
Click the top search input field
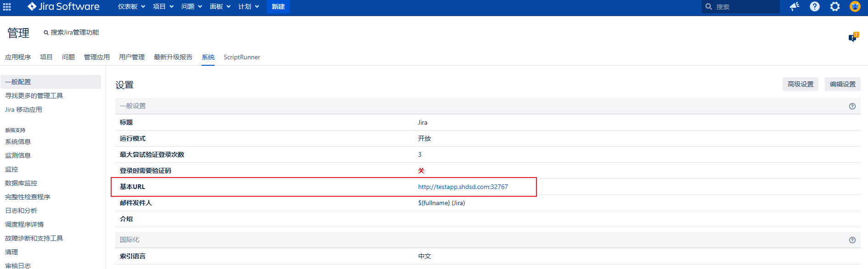[x=745, y=7]
